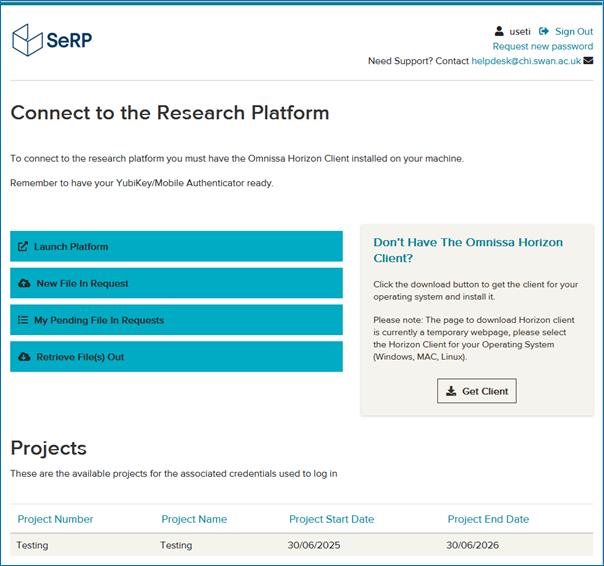This screenshot has height=566, width=604.
Task: Email helpdesk@chi.swan.ac.uk support link
Action: click(526, 61)
